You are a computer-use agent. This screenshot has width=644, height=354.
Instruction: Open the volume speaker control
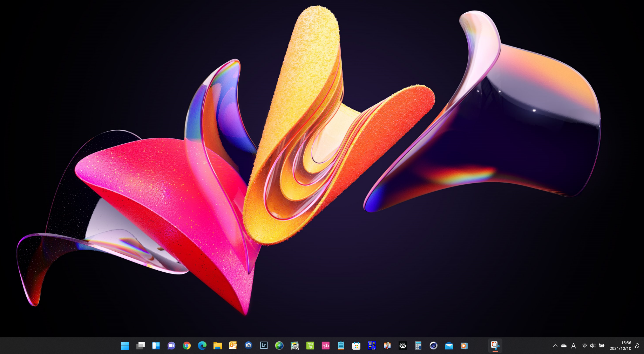592,346
